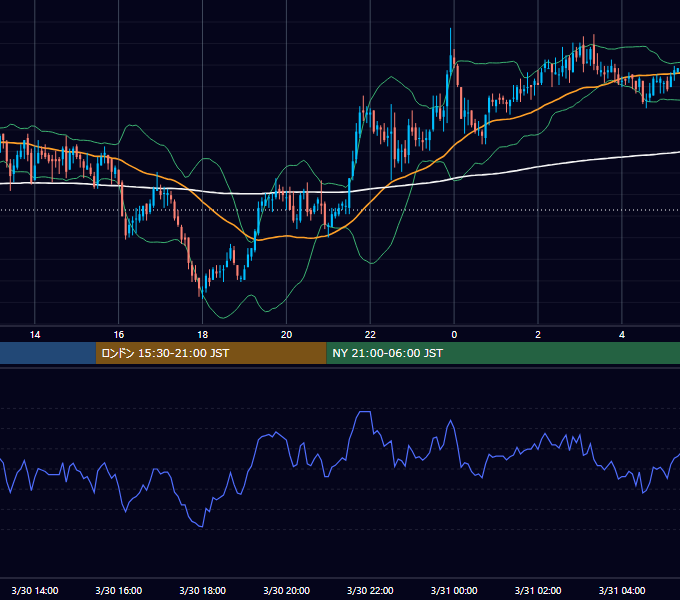Click the 3/30 14:00 oscillator time label
680x600 pixels.
pos(35,590)
